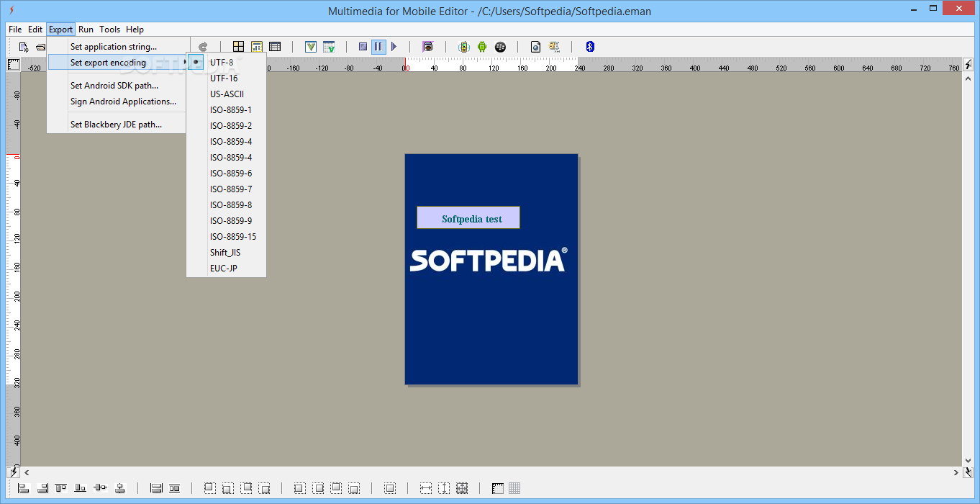This screenshot has width=980, height=504.
Task: Choose ISO-8859-7 encoding
Action: tap(227, 189)
